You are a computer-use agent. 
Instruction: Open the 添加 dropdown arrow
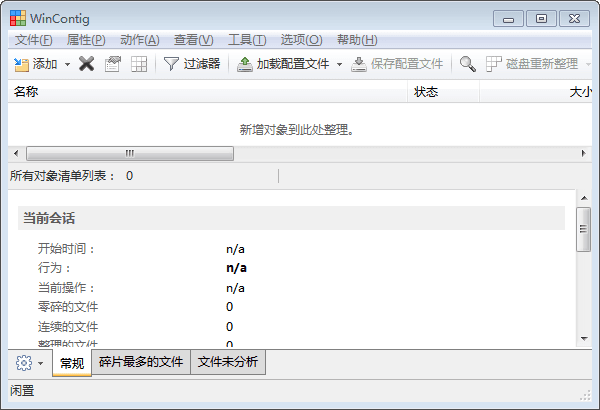coord(67,64)
